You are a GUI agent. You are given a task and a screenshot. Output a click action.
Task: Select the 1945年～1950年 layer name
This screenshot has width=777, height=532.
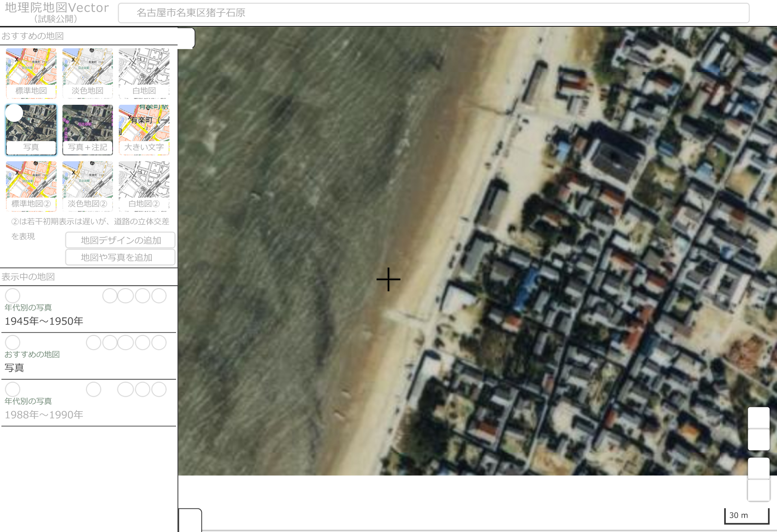pyautogui.click(x=44, y=321)
